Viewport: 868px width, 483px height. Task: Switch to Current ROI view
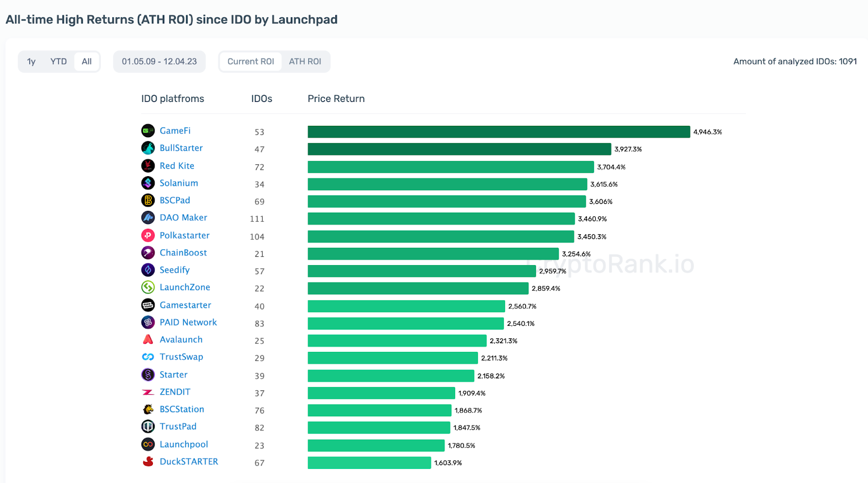coord(251,62)
